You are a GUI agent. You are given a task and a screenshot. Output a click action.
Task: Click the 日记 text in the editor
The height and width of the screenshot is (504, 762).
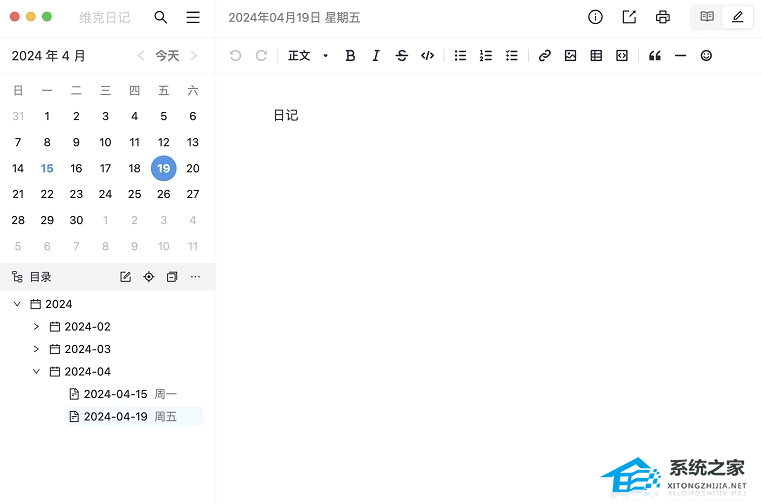click(286, 115)
